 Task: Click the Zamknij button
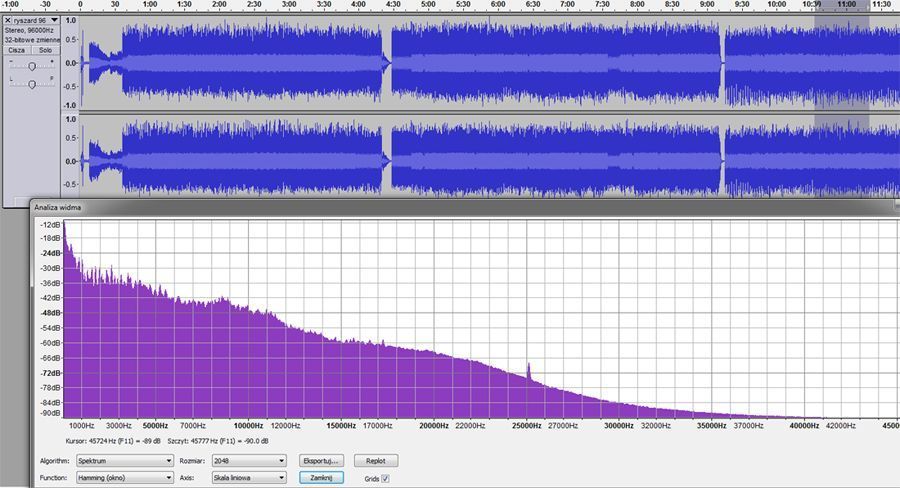tap(321, 478)
